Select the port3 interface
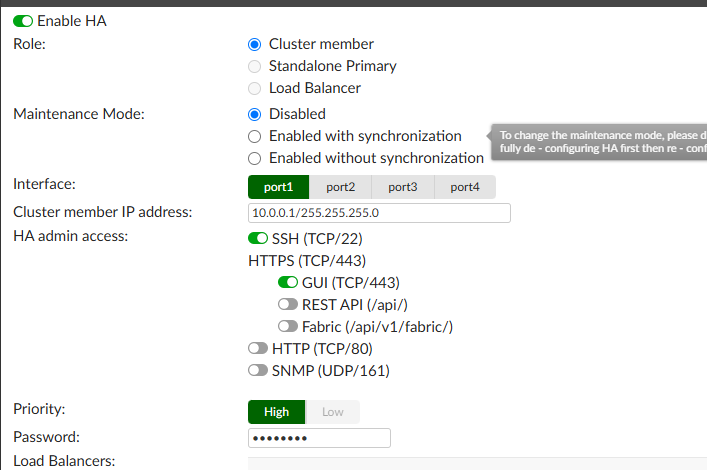The height and width of the screenshot is (470, 707). [402, 187]
